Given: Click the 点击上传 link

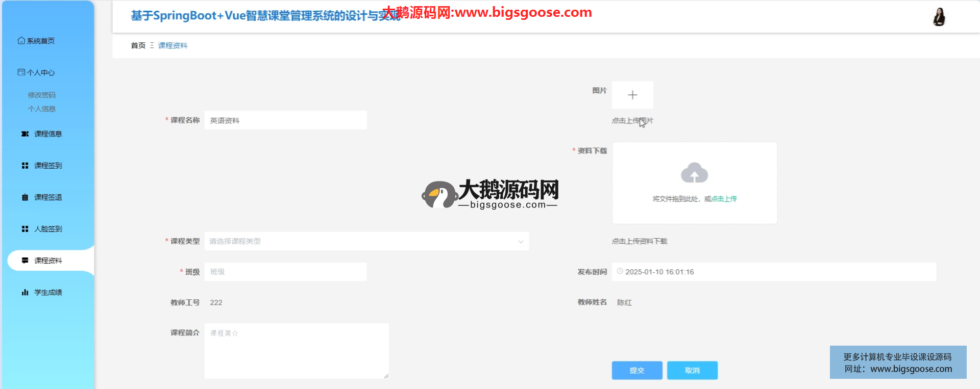Looking at the screenshot, I should pos(724,199).
